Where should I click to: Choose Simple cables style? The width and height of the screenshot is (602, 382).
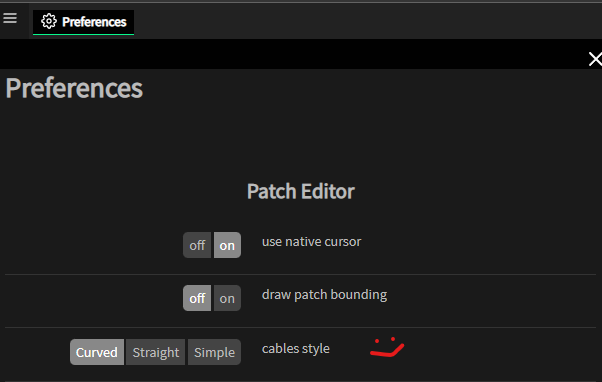pyautogui.click(x=214, y=352)
